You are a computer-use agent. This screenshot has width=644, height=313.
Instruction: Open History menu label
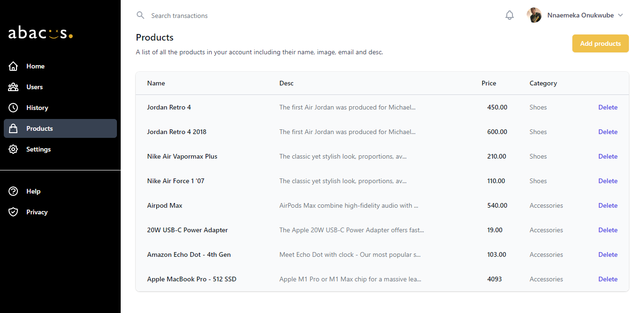[37, 108]
